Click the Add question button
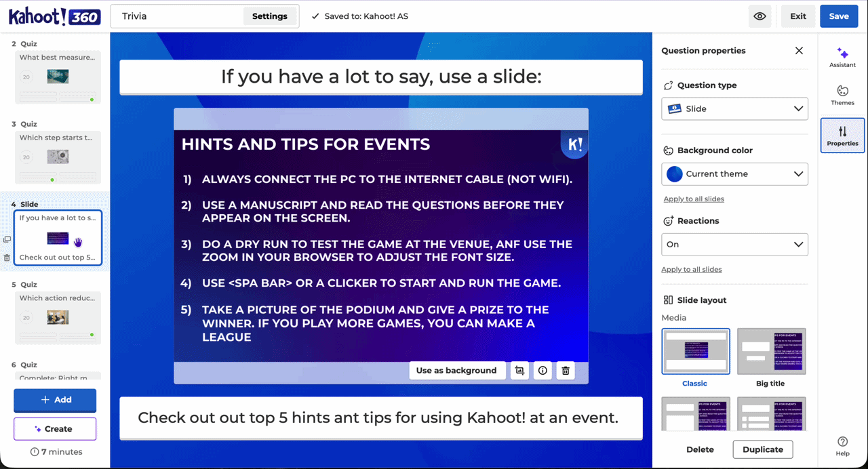This screenshot has width=868, height=469. pyautogui.click(x=55, y=400)
